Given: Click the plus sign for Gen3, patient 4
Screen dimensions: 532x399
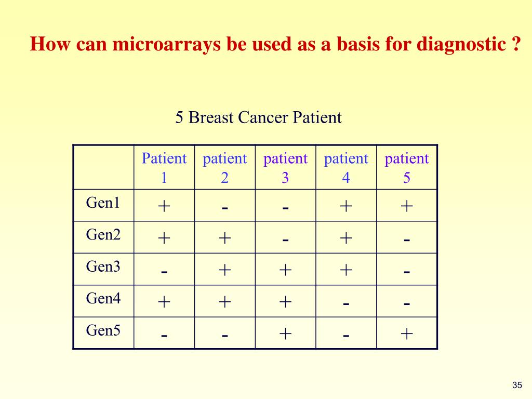Looking at the screenshot, I should tap(346, 270).
